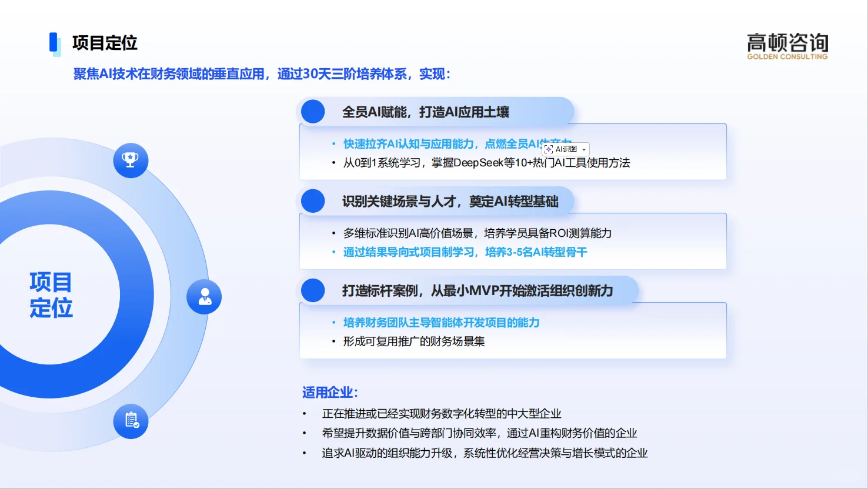The width and height of the screenshot is (868, 489).
Task: Click the blue bullet beside 识别关键场景与人才 heading
Action: 313,200
